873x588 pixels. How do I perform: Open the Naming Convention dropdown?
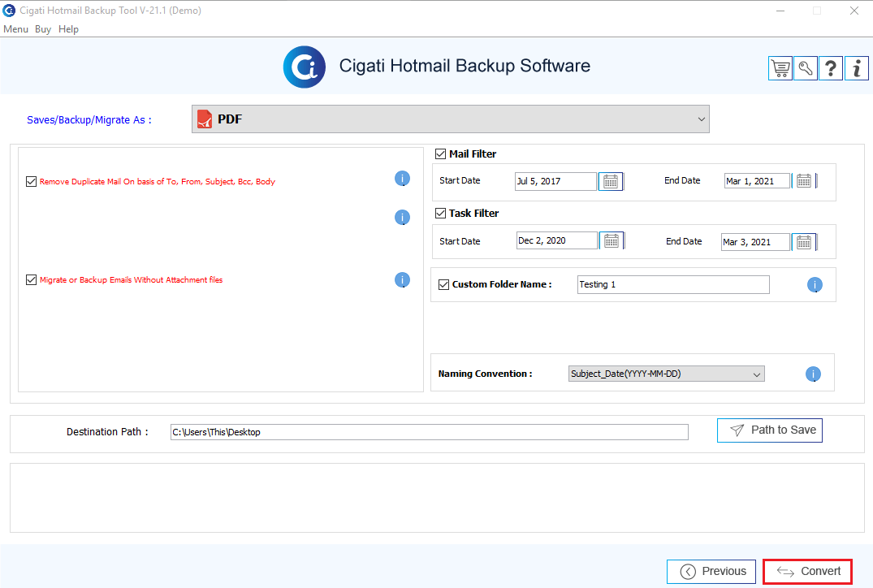[x=667, y=374]
